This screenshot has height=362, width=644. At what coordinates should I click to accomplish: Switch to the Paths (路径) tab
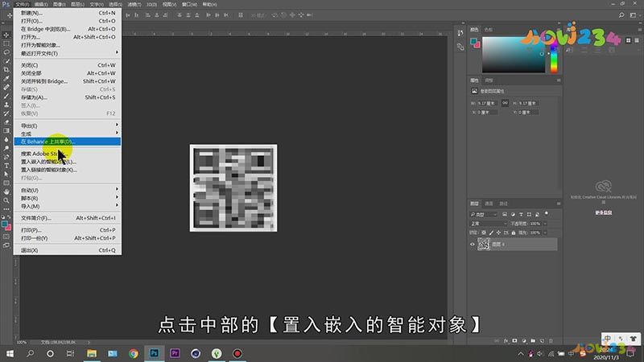coord(504,204)
